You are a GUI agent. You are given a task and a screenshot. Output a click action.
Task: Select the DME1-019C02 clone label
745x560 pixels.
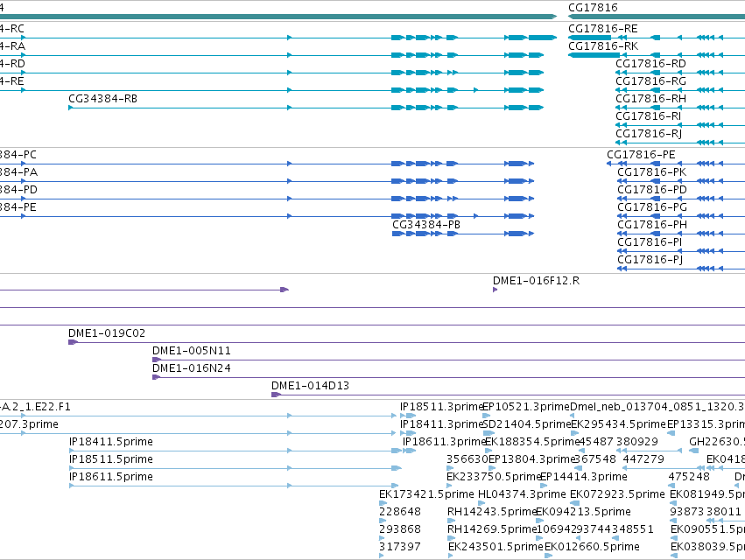click(x=107, y=333)
